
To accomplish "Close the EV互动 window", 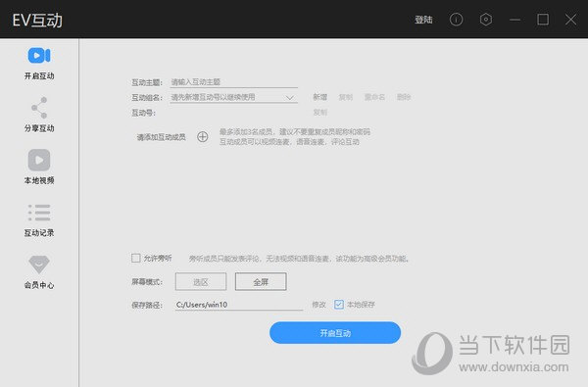I will pos(570,20).
